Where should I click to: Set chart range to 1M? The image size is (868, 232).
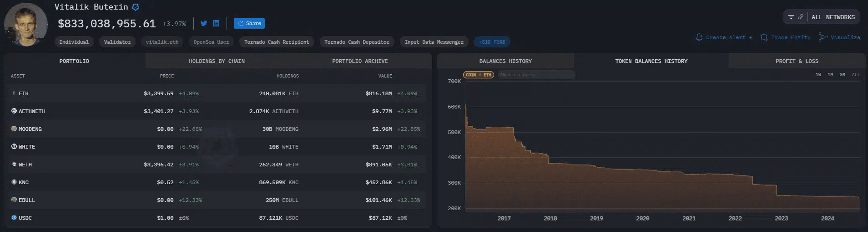click(x=830, y=75)
